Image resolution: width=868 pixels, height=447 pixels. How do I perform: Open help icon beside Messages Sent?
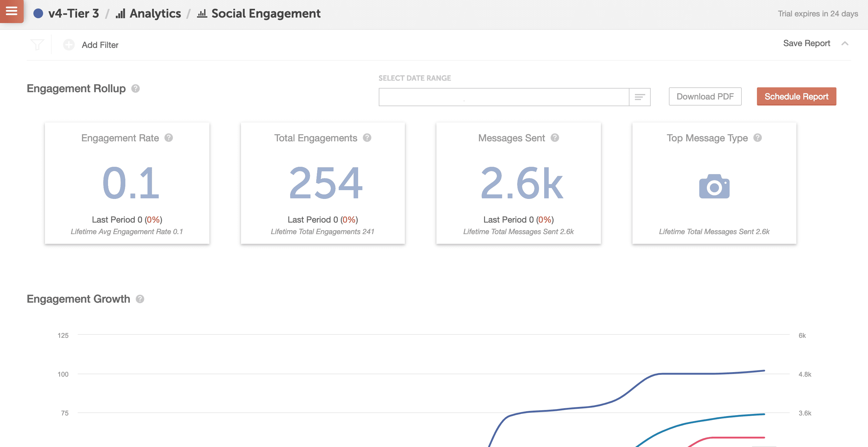(555, 138)
